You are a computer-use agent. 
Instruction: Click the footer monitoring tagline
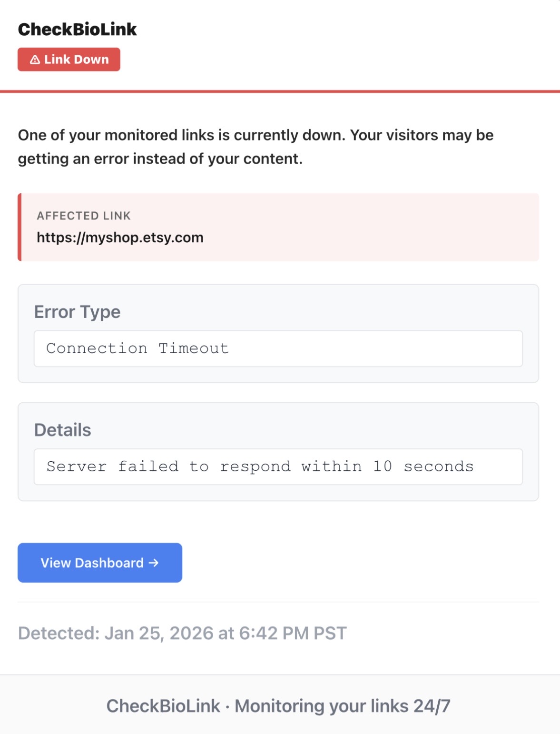343,706
